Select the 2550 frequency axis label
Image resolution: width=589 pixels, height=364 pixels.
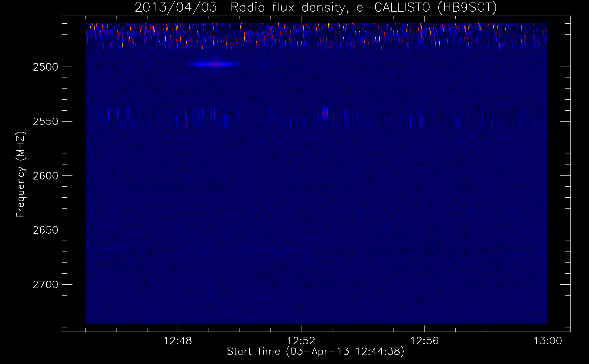click(x=45, y=122)
